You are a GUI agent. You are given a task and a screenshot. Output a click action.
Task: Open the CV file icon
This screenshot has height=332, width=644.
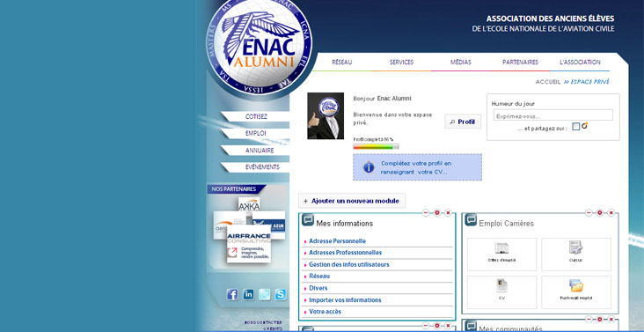click(x=501, y=285)
